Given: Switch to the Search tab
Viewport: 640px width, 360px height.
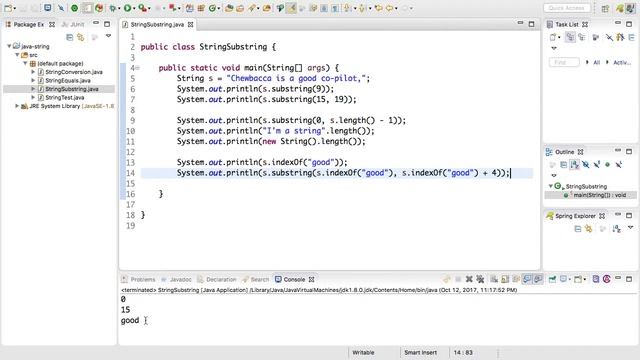Looking at the screenshot, I should click(256, 280).
